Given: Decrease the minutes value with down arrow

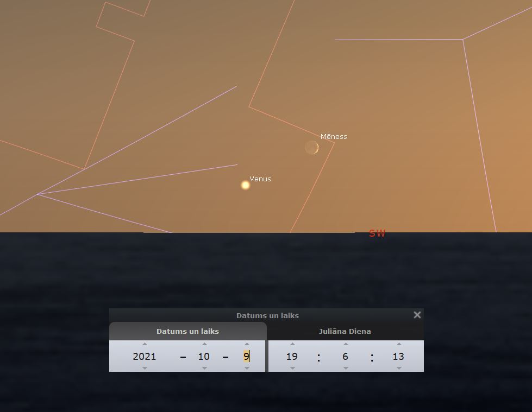Looking at the screenshot, I should point(346,368).
